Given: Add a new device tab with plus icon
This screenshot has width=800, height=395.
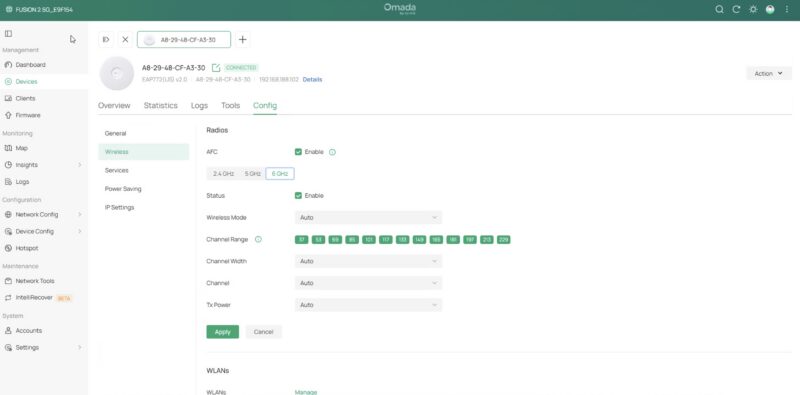Looking at the screenshot, I should coord(243,39).
